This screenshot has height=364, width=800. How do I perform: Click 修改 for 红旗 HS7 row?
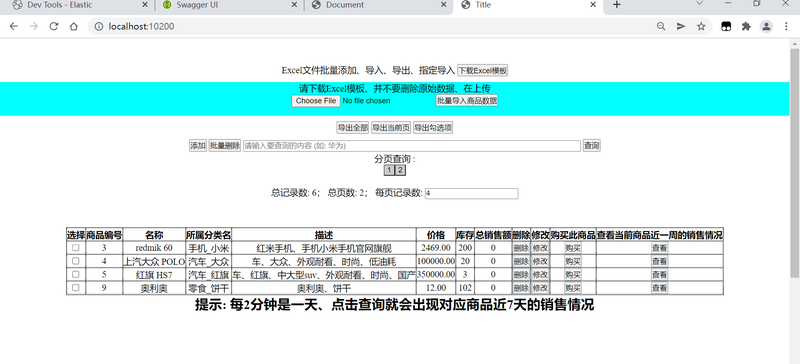[540, 274]
